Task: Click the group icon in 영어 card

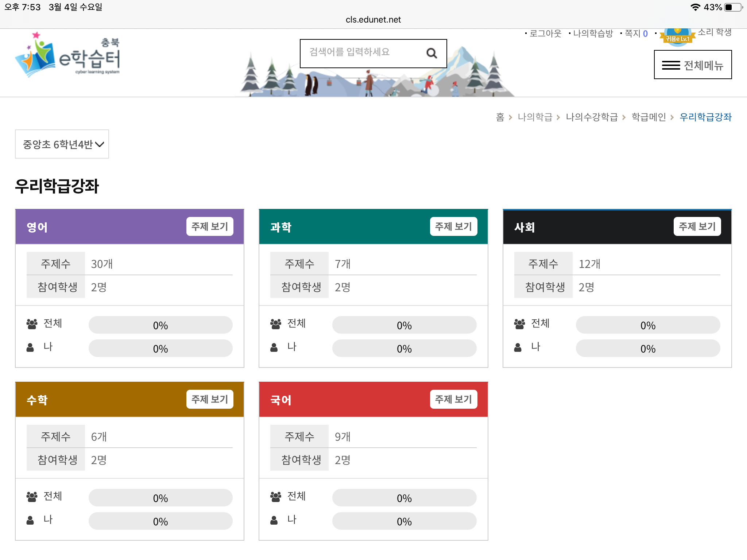Action: pos(32,324)
